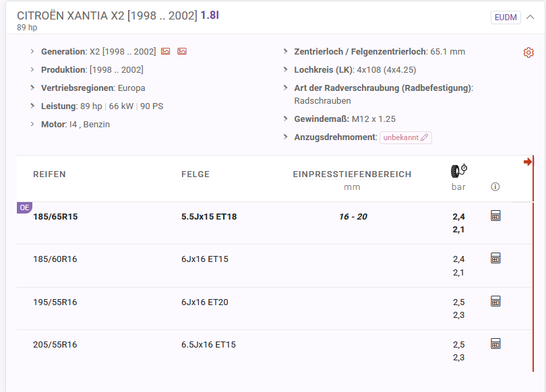
Task: Expand the Vertriebsregionen row chevron
Action: tap(32, 88)
